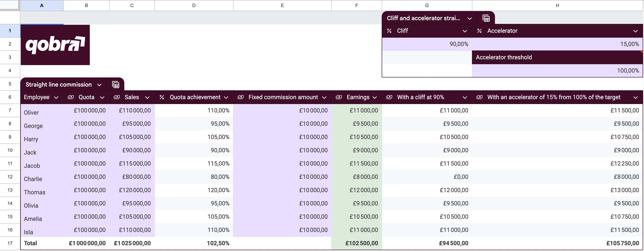The image size is (644, 251).
Task: Open the With a cliff at 90% dropdown
Action: tap(465, 98)
